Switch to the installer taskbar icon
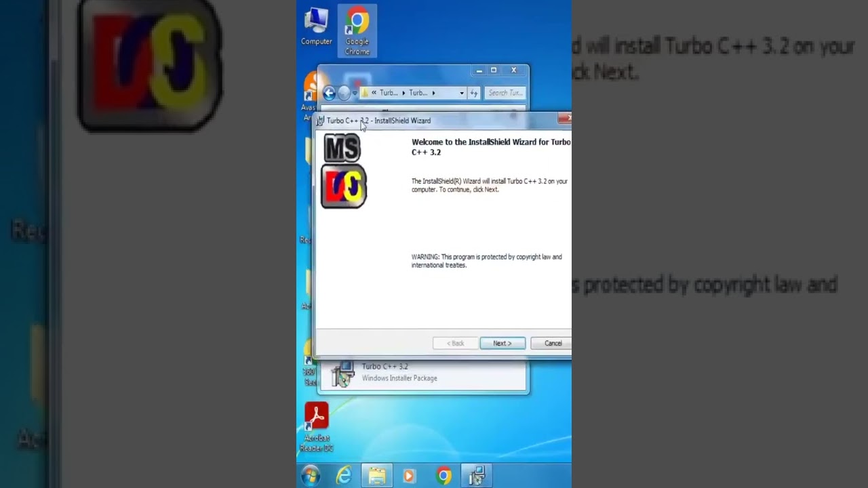This screenshot has height=488, width=868. click(x=477, y=476)
